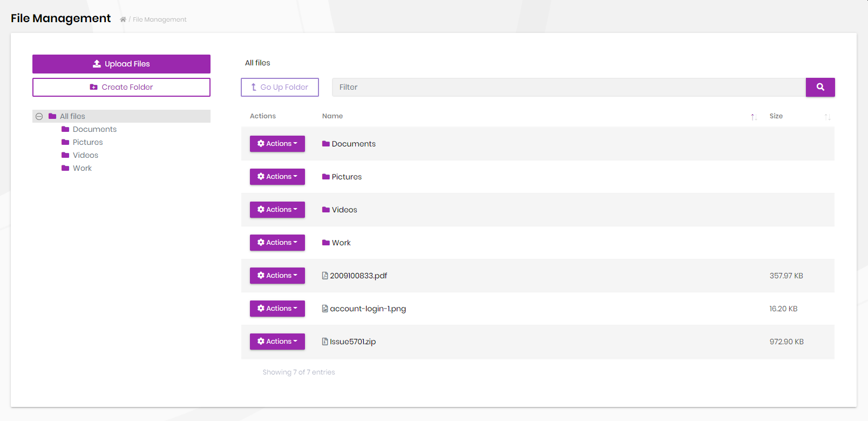Screen dimensions: 868x421
Task: Open the Videos folder in file list
Action: point(344,210)
